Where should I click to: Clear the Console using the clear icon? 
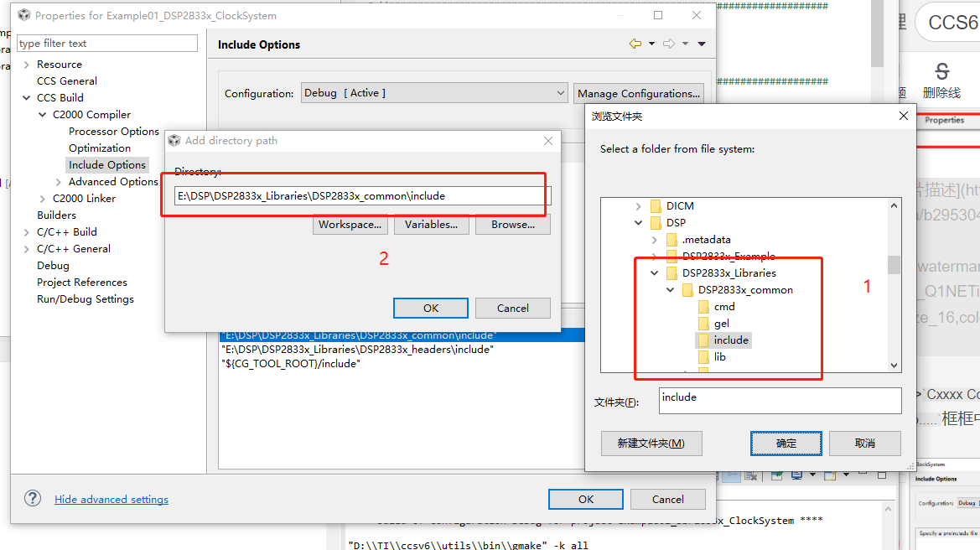click(x=749, y=475)
